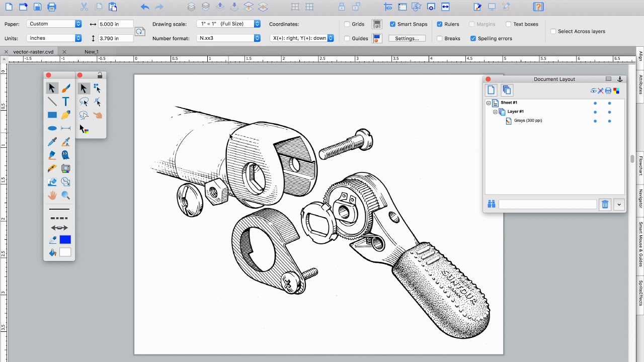
Task: Open the Drawing scale dropdown
Action: point(229,24)
